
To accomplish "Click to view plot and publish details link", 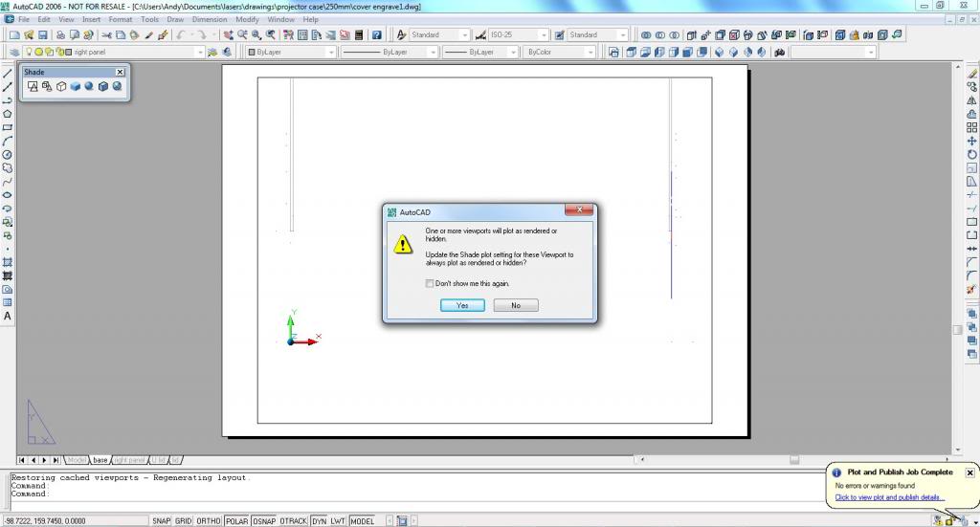I will tap(889, 497).
